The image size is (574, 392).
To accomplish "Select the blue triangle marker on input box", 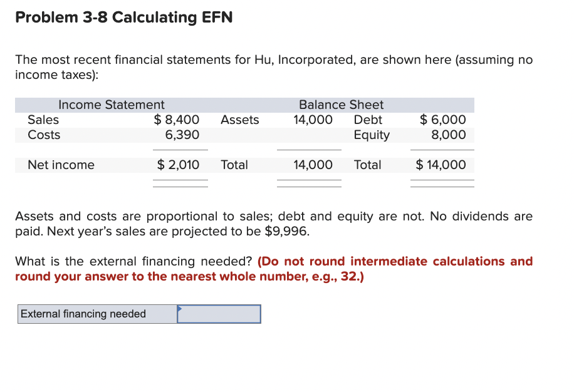I will (181, 309).
